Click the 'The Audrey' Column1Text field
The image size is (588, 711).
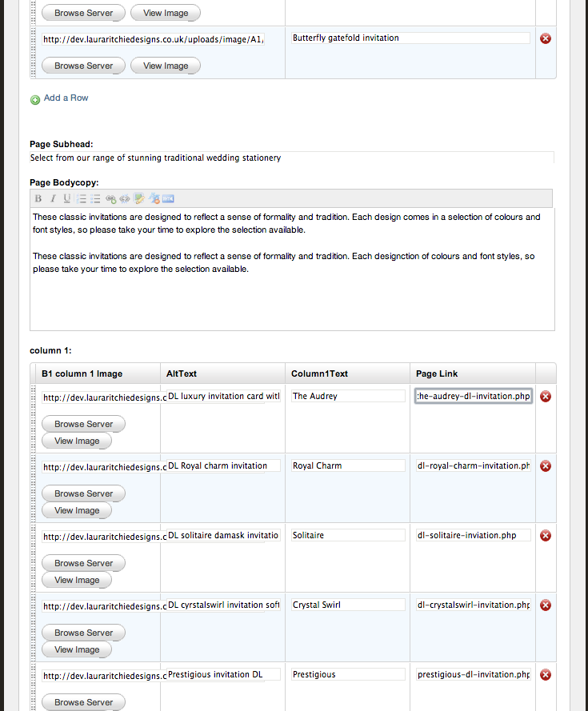point(348,396)
